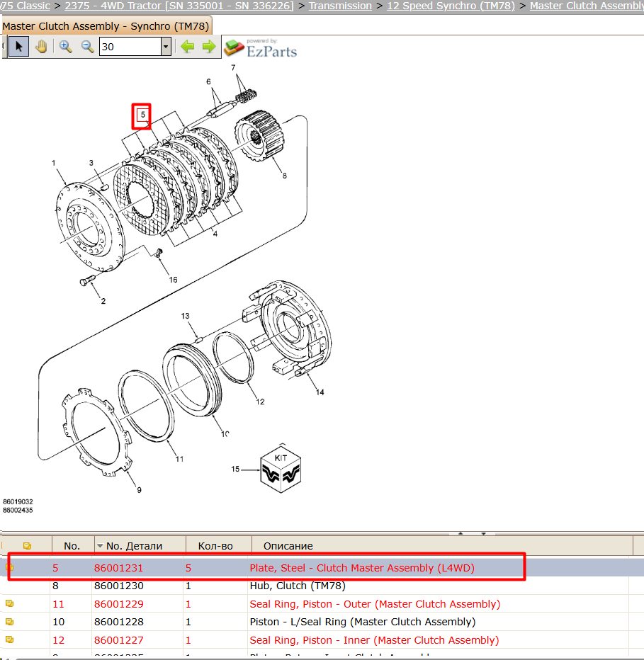This screenshot has width=644, height=660.
Task: Zoom out of the diagram
Action: click(87, 46)
